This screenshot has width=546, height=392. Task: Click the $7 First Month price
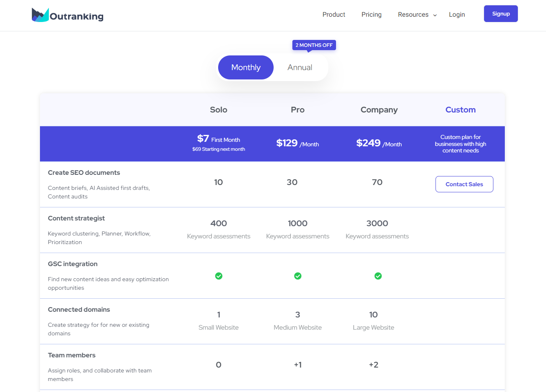click(219, 139)
